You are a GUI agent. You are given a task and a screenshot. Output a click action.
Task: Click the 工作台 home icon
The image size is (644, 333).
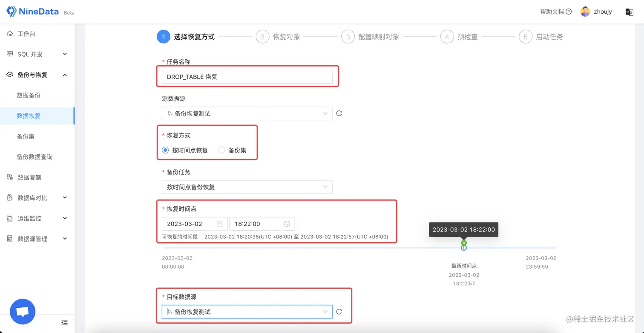(10, 34)
